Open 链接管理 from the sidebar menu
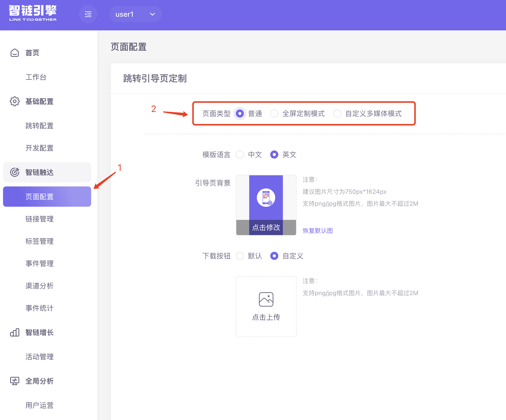The image size is (506, 420). tap(40, 219)
